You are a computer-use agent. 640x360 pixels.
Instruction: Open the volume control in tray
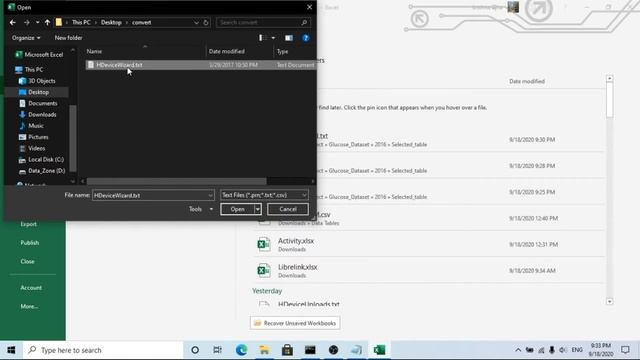[x=563, y=350]
